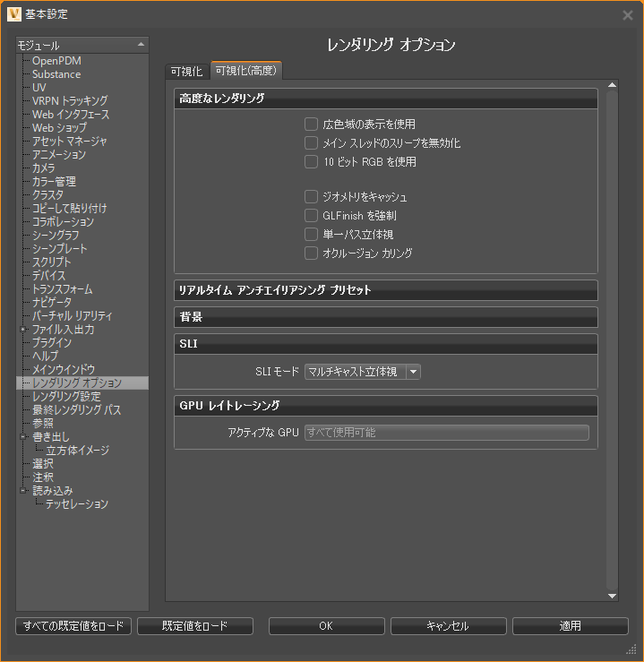Image resolution: width=644 pixels, height=662 pixels.
Task: Enable 単一パス立体視 checkbox
Action: point(311,234)
